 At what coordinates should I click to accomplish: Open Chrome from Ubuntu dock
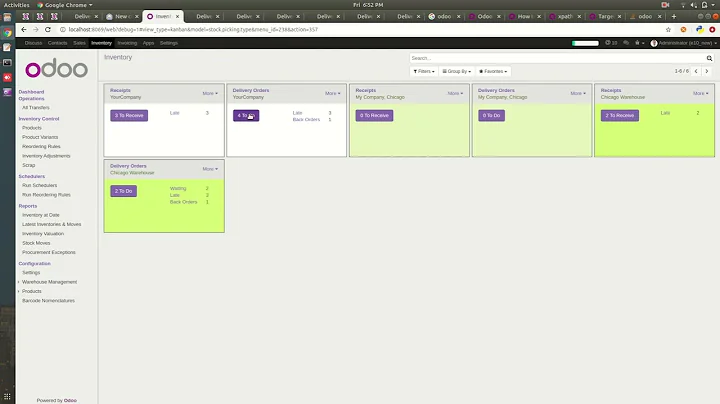tap(7, 33)
